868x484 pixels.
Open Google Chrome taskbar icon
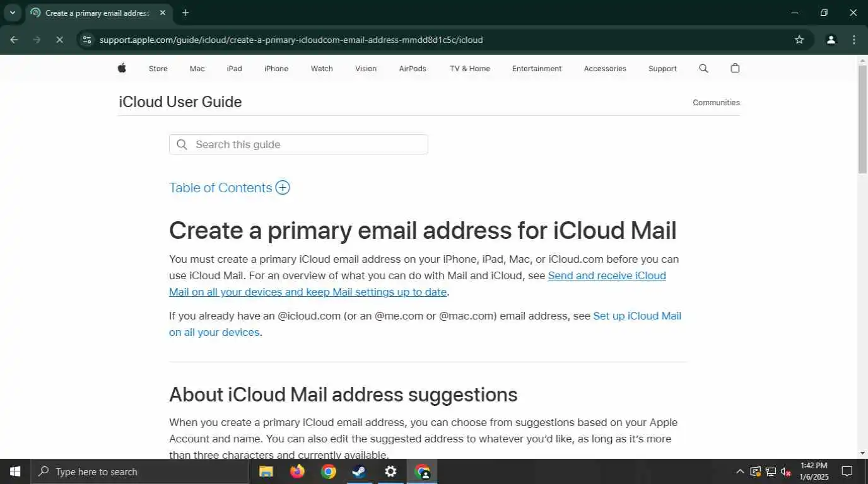(x=329, y=471)
